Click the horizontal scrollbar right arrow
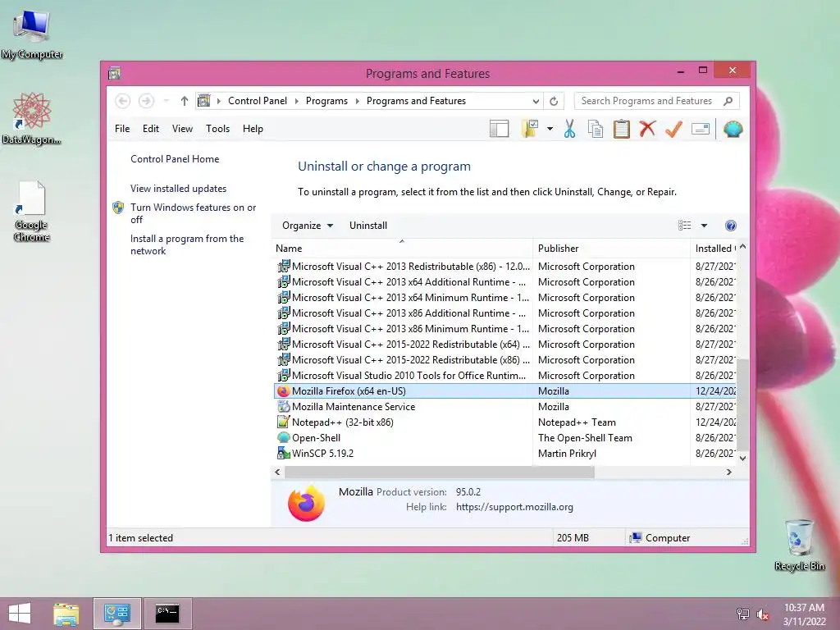 pyautogui.click(x=728, y=472)
